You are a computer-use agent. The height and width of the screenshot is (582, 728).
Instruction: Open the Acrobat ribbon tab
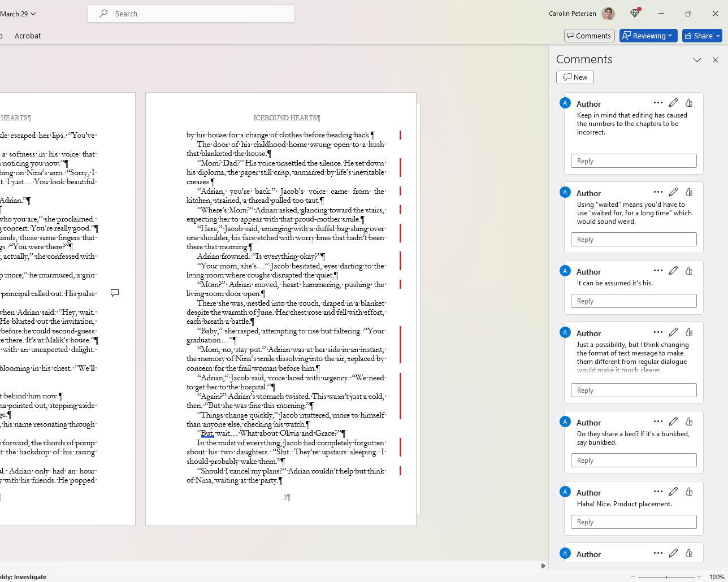(28, 36)
